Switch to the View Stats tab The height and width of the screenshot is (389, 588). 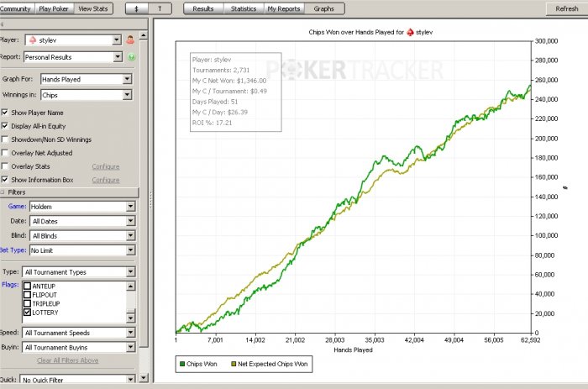pos(93,8)
